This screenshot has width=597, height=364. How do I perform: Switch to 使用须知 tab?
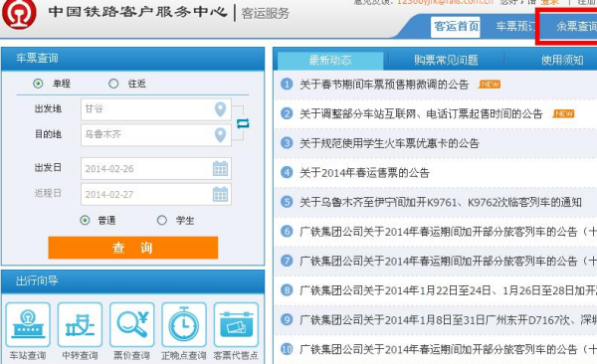pos(562,60)
